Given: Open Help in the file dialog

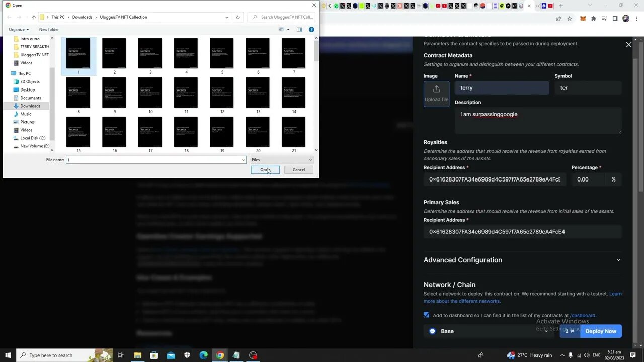Looking at the screenshot, I should (x=311, y=30).
